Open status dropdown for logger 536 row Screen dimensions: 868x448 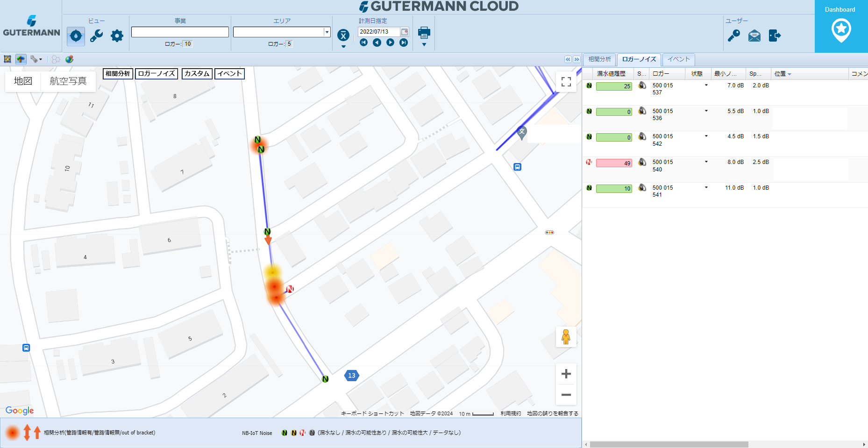[x=706, y=111]
